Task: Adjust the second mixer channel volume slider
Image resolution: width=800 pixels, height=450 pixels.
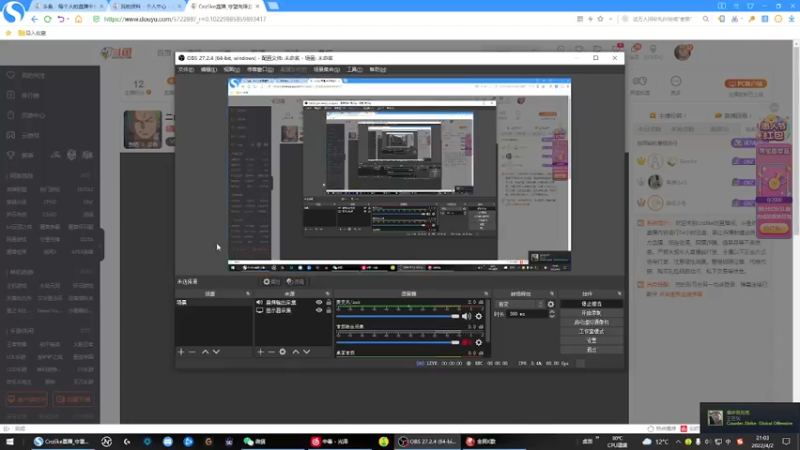Action: (x=398, y=342)
